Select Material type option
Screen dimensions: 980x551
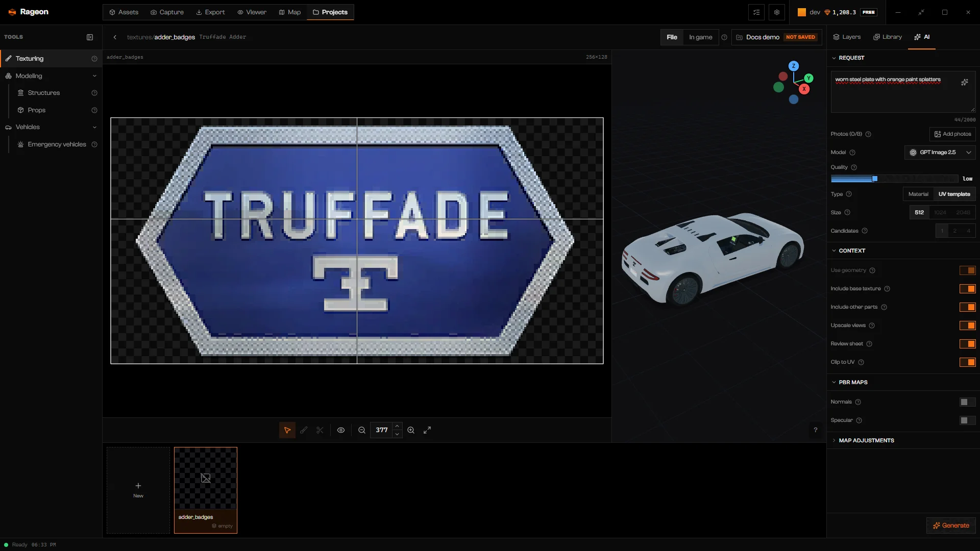coord(918,194)
